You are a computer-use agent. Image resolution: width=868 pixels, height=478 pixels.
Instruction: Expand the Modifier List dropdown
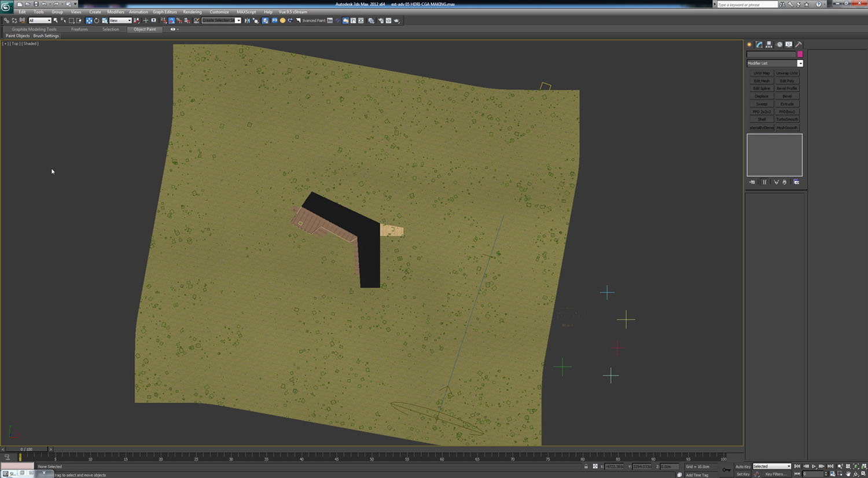(800, 63)
